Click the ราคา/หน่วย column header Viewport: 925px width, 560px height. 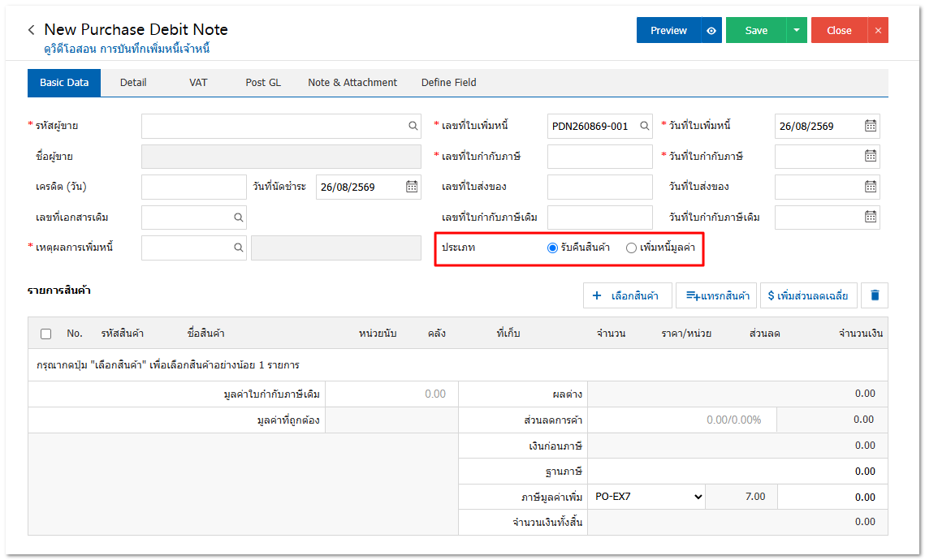point(686,334)
